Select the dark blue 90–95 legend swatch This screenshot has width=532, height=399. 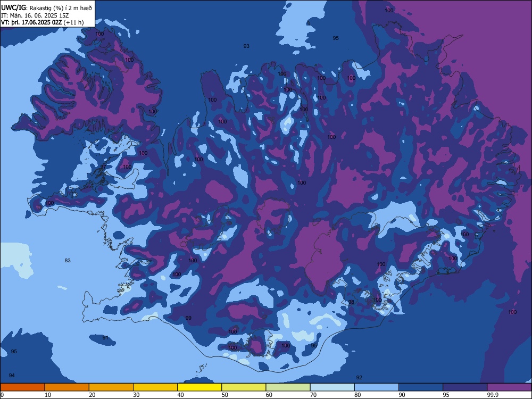coord(421,387)
